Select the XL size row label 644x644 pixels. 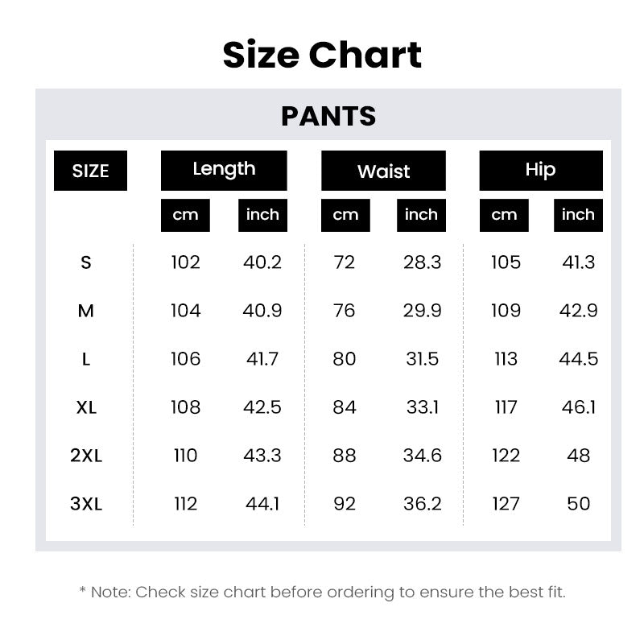click(x=86, y=407)
